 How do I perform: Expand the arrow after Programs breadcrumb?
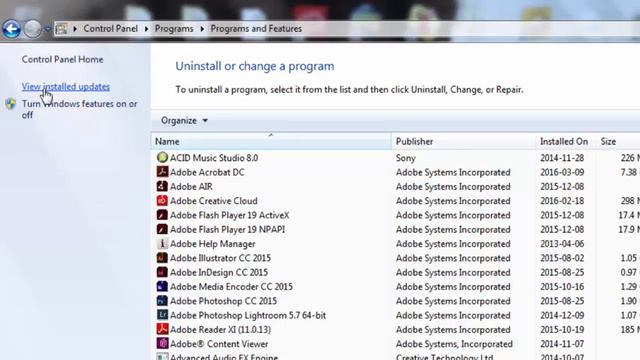[202, 29]
